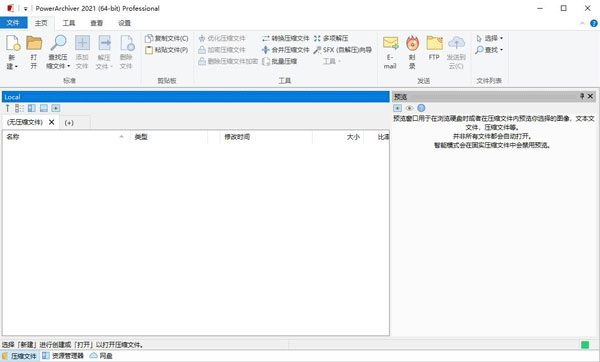Click Convert archive (转换压缩文件)
This screenshot has height=362, width=600.
[x=285, y=38]
